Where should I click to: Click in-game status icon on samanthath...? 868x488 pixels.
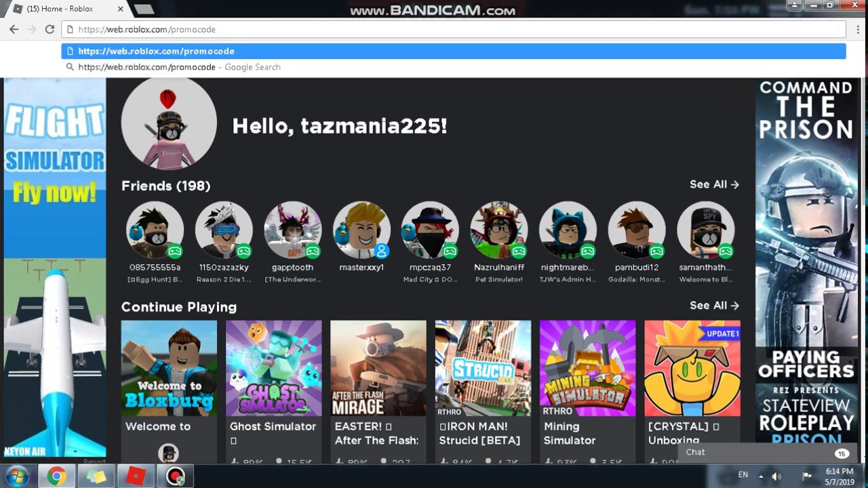coord(726,251)
